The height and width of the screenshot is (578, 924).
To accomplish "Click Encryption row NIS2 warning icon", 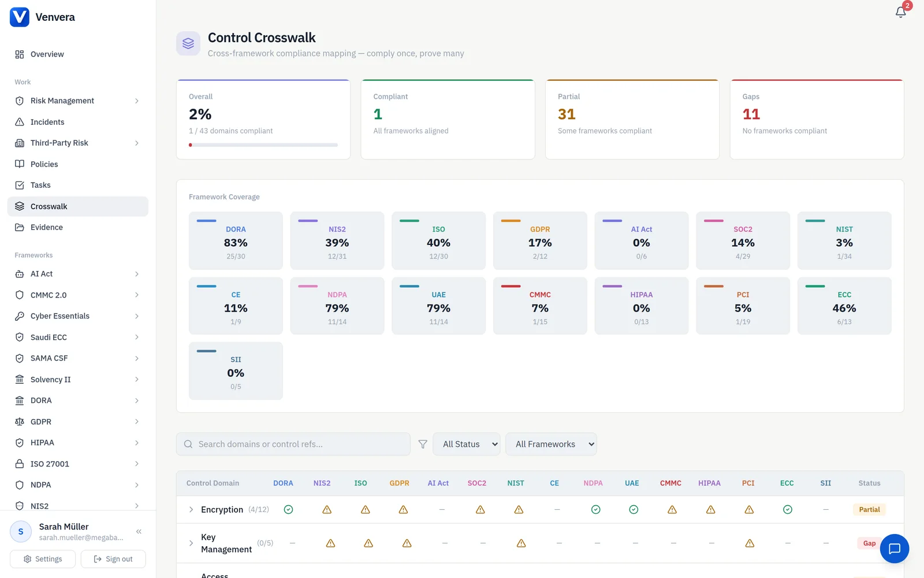I will [327, 510].
